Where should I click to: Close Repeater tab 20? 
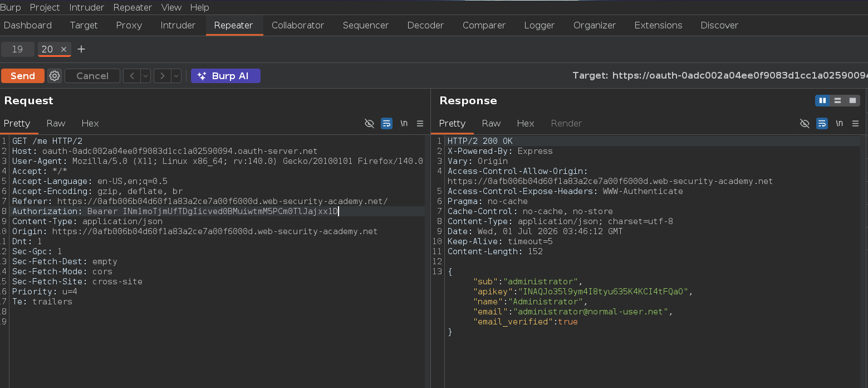pyautogui.click(x=63, y=49)
